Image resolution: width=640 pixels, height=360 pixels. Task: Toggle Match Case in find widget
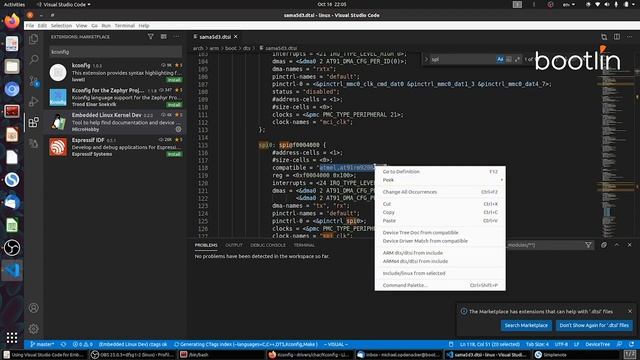coord(500,59)
